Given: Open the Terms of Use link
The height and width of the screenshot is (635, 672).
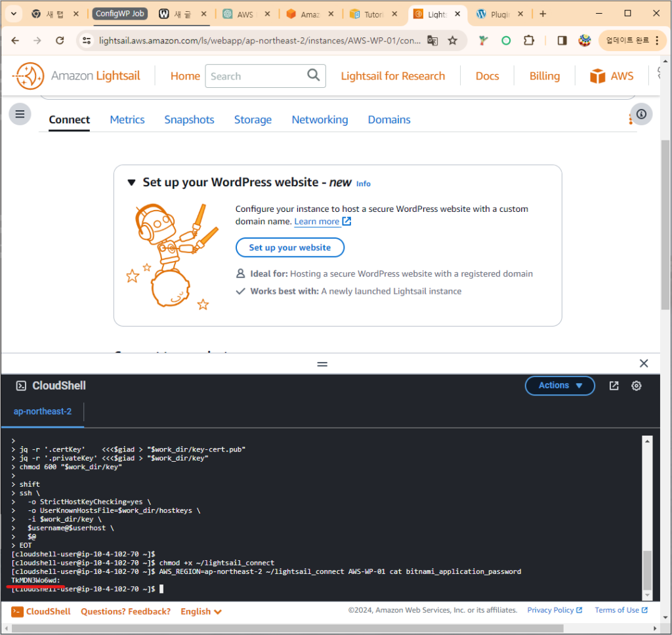Looking at the screenshot, I should click(x=621, y=610).
